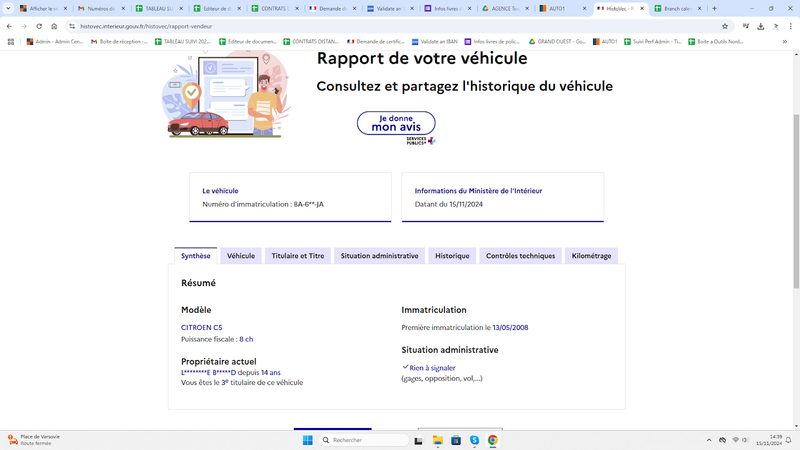Click the 'Je donne mon avis' button
Screen dimensions: 800x450
click(396, 123)
